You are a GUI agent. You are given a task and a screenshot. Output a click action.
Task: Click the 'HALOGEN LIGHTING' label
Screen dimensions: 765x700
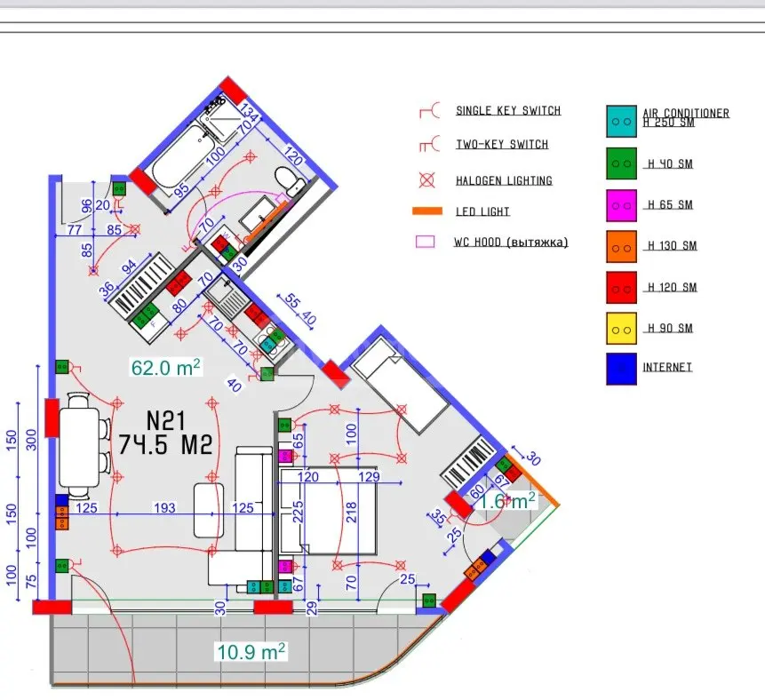pos(504,180)
